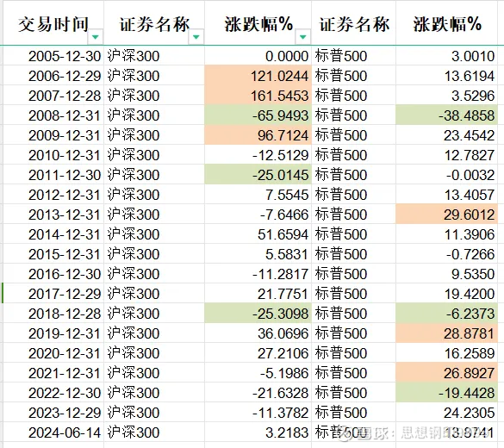The height and width of the screenshot is (448, 504).
Task: Click the orange 161.5453 cell
Action: pyautogui.click(x=258, y=96)
